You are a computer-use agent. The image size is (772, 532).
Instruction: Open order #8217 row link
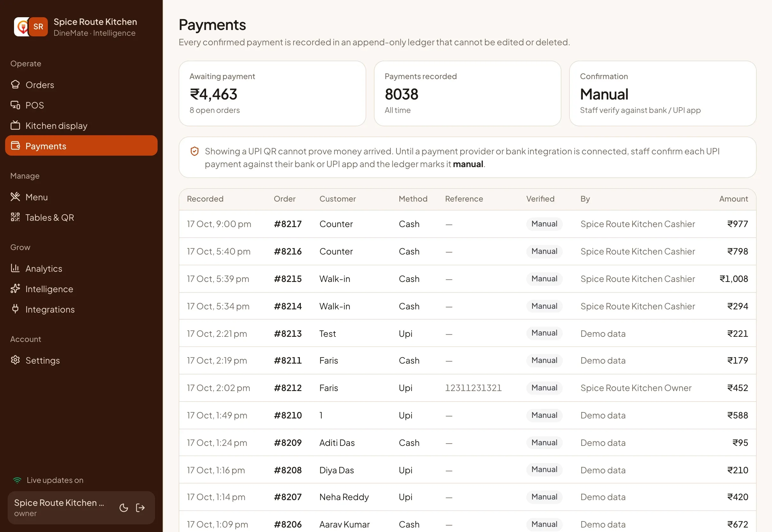pos(288,224)
